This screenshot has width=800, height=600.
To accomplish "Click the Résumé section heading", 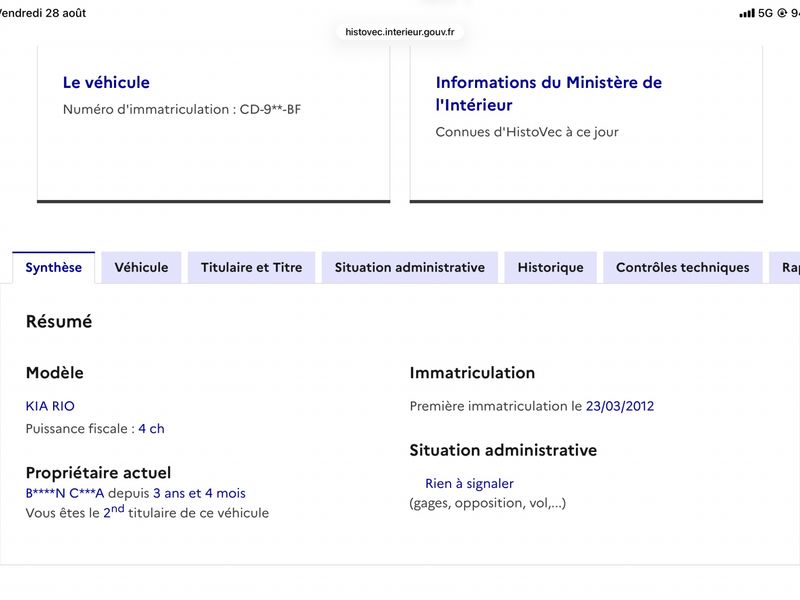I will pos(59,321).
